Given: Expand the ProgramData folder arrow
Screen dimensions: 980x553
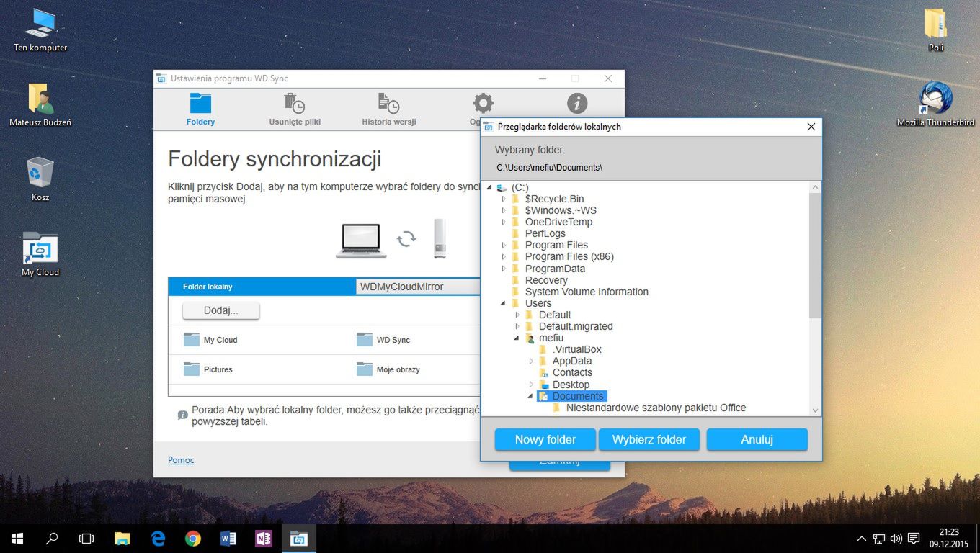Looking at the screenshot, I should [x=504, y=269].
